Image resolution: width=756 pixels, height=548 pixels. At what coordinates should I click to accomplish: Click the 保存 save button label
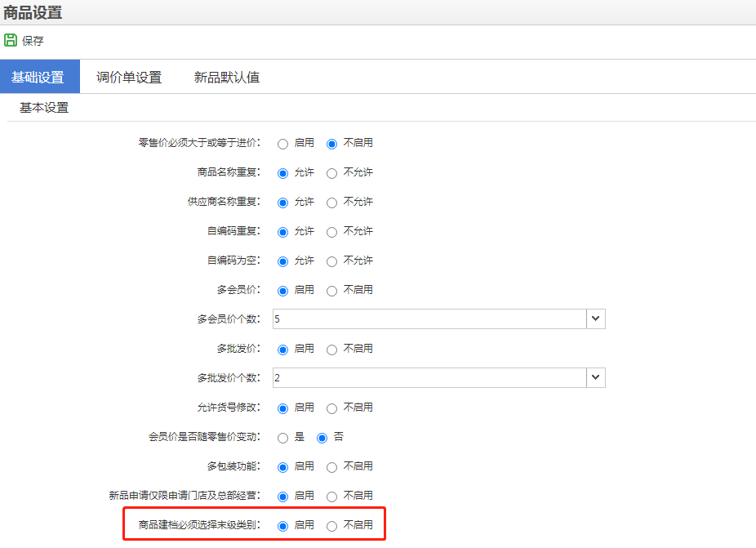33,41
